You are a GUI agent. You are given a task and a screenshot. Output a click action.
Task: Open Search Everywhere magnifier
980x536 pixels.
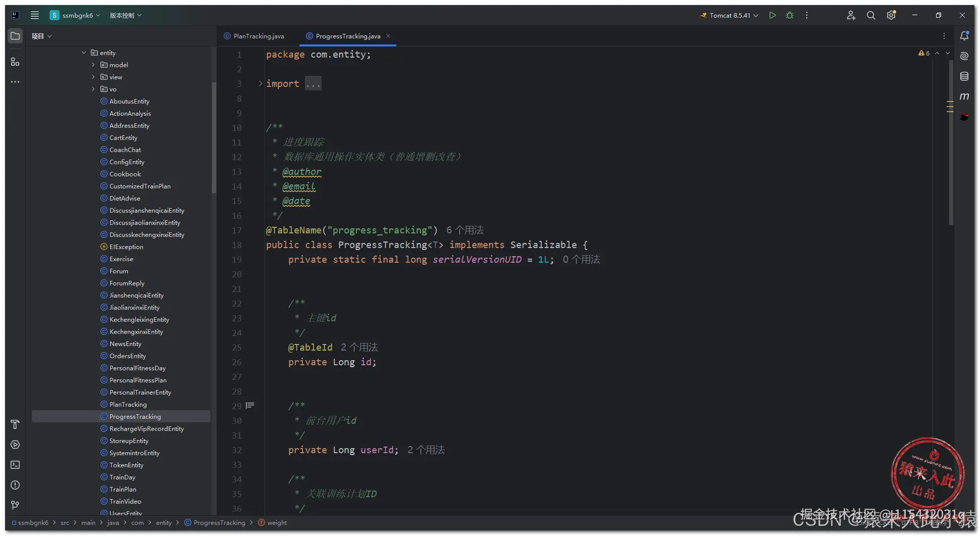[x=871, y=15]
